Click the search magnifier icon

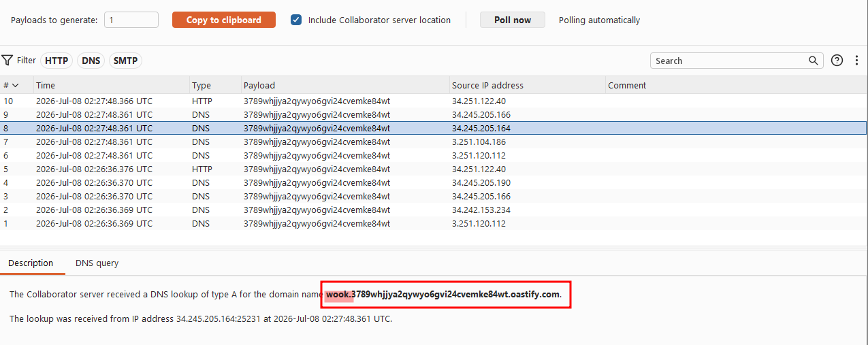814,61
